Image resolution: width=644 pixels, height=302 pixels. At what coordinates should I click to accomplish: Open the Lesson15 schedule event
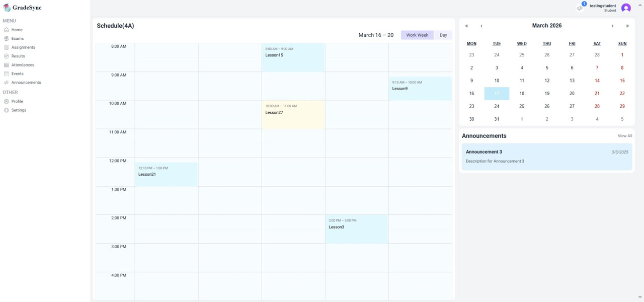point(293,57)
